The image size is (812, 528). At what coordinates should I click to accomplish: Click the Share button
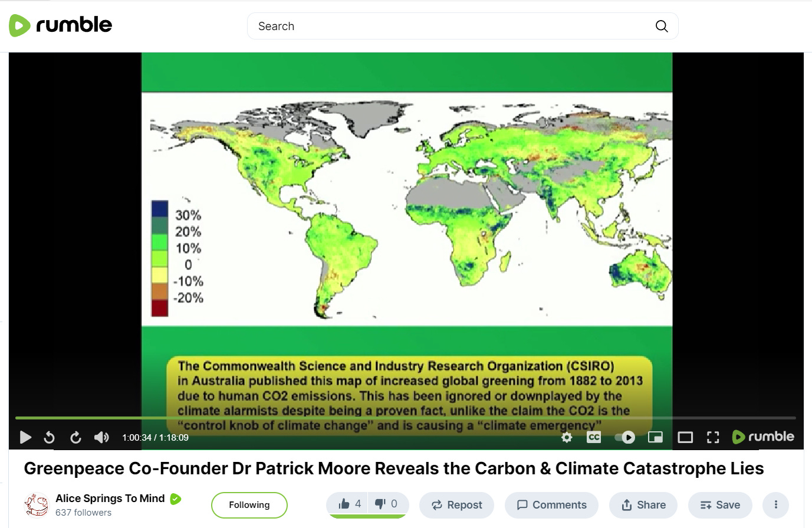(643, 505)
